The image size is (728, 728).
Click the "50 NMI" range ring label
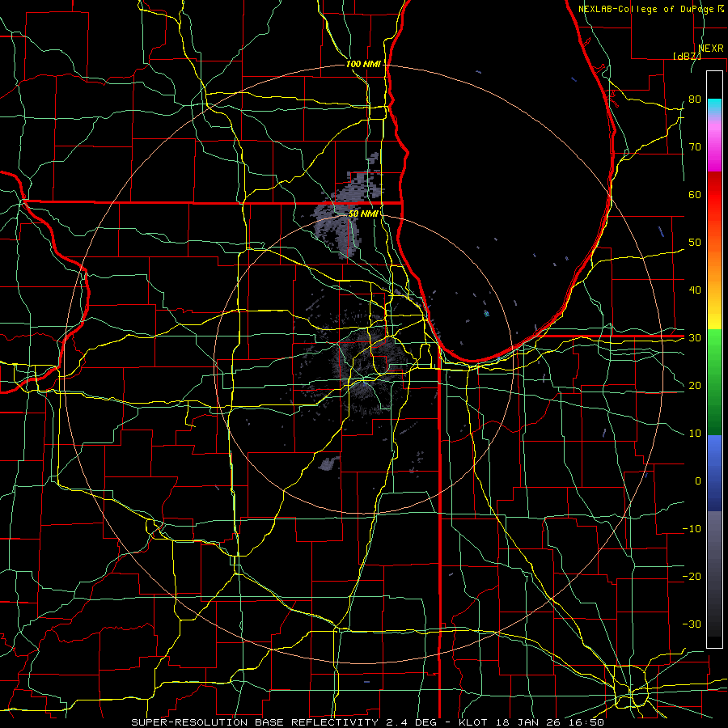tap(363, 214)
